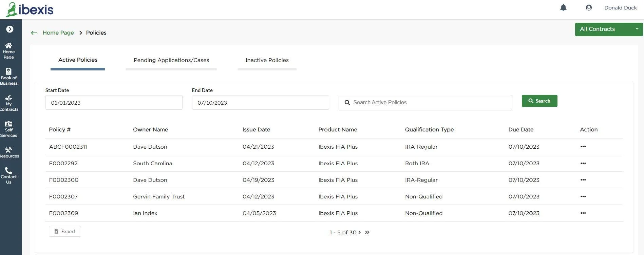Click owner name Ian Index

[x=145, y=213]
